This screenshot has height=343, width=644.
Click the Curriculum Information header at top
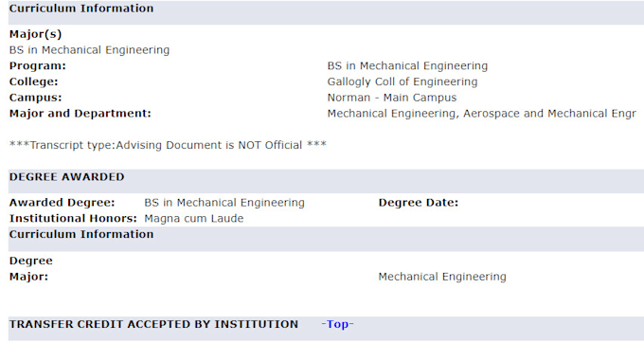(x=81, y=9)
